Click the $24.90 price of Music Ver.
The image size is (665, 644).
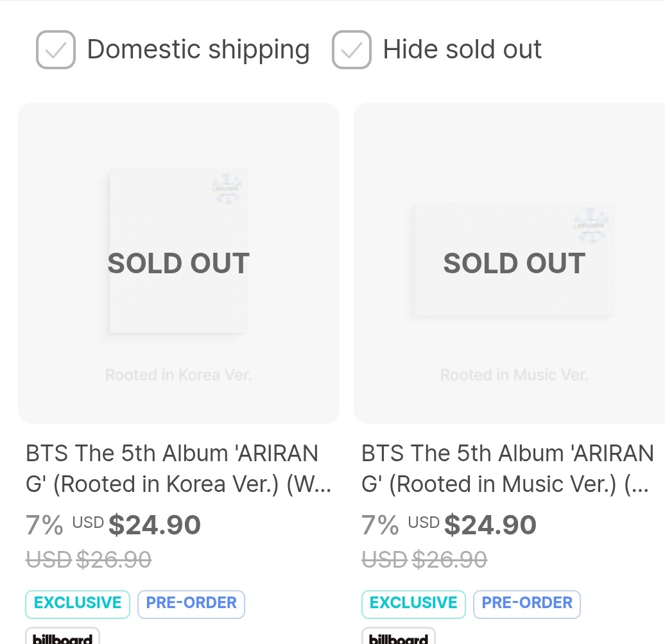coord(490,525)
